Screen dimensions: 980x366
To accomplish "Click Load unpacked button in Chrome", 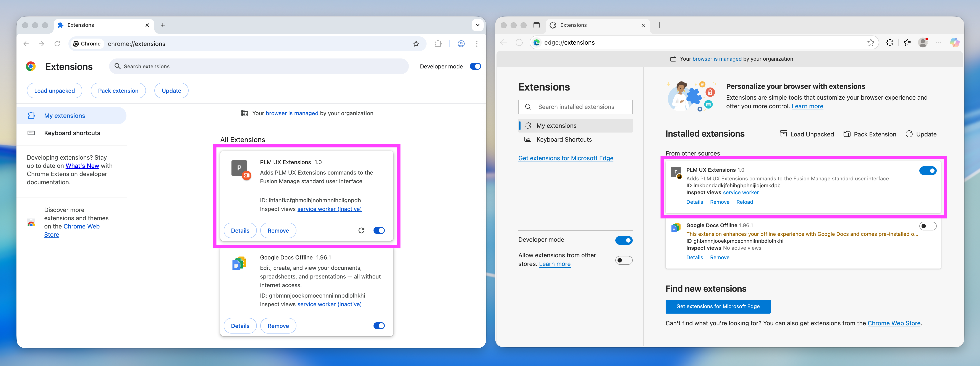I will [x=54, y=91].
